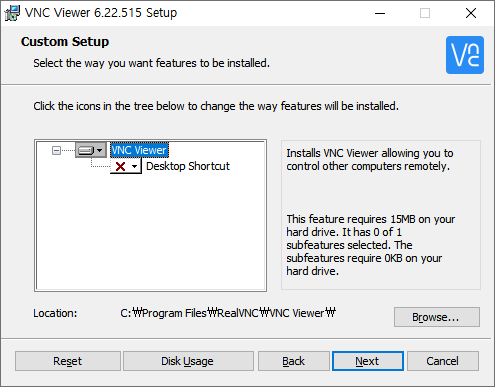Click the red X icon beside Desktop Shortcut

click(x=120, y=166)
